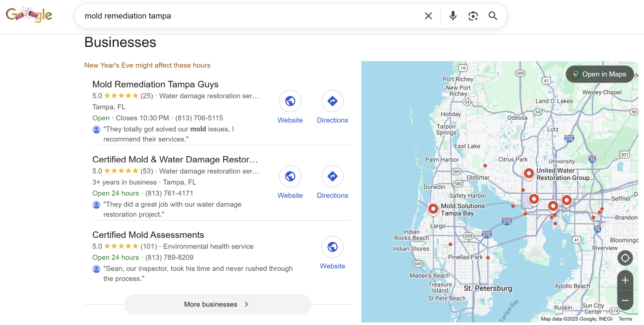Submit the search via the magnifying glass
Image resolution: width=644 pixels, height=325 pixels.
pos(493,16)
